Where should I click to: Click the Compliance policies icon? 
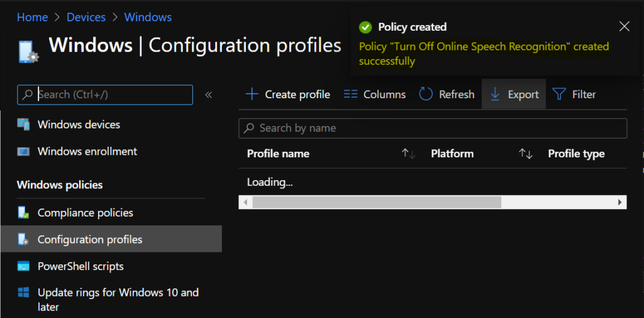point(23,213)
